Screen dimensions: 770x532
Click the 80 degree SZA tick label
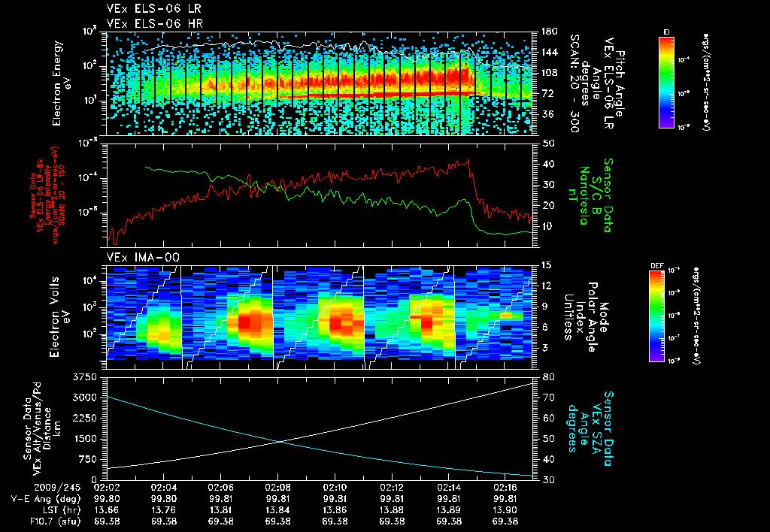point(547,377)
